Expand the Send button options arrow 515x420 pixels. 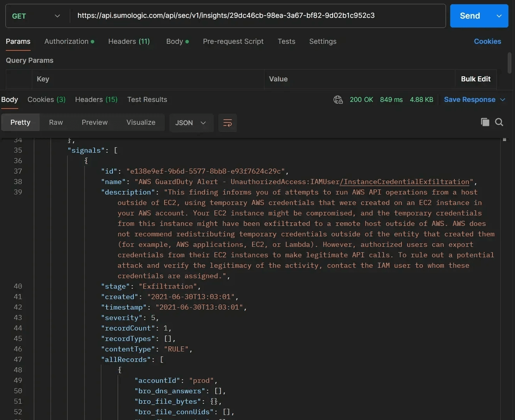(499, 16)
